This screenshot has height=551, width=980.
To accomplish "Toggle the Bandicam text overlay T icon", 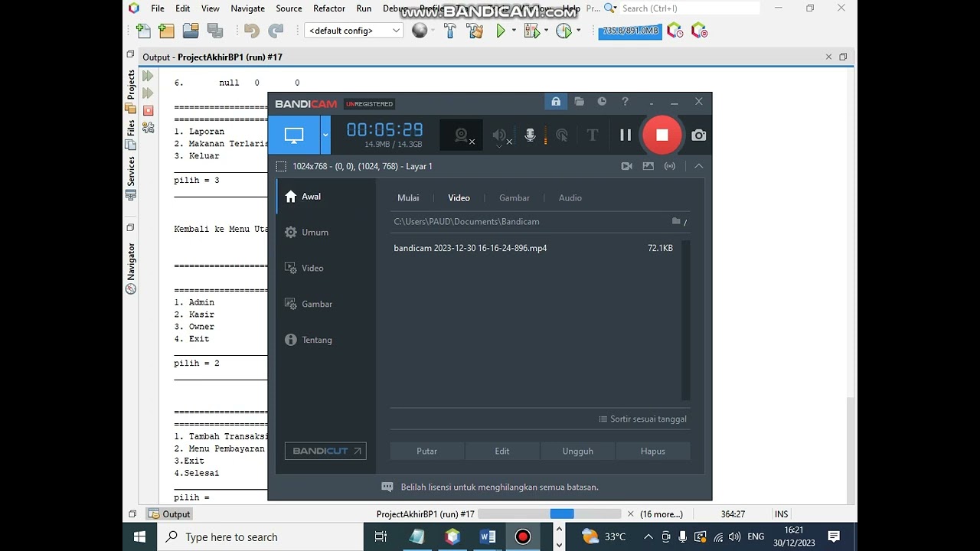I will pyautogui.click(x=592, y=135).
